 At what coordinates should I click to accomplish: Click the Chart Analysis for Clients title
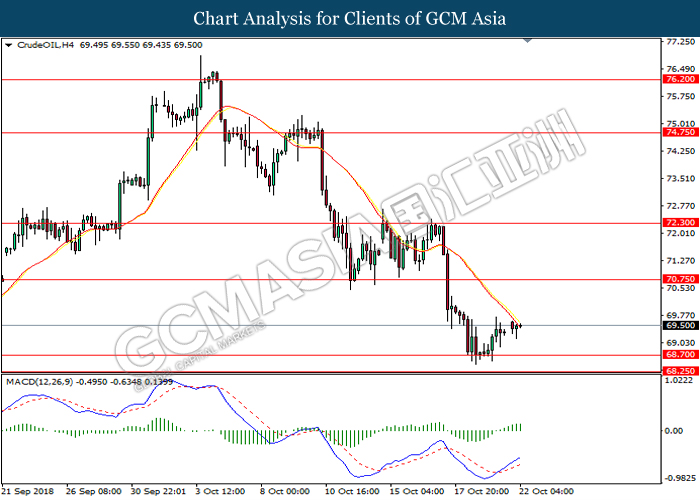pyautogui.click(x=350, y=19)
